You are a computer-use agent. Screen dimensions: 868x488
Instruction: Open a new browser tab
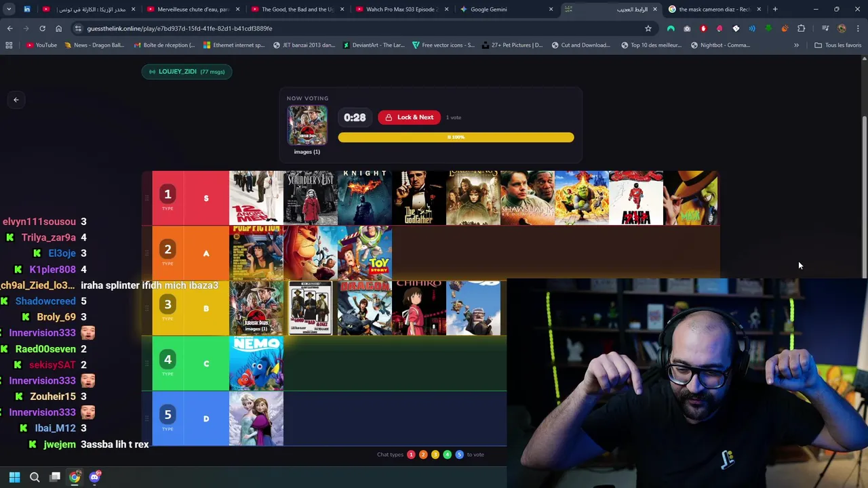click(775, 9)
